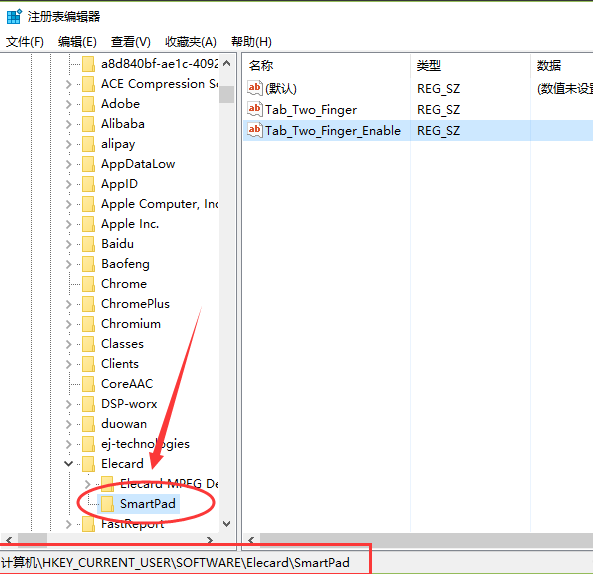Open the 查看(V) menu

tap(131, 42)
